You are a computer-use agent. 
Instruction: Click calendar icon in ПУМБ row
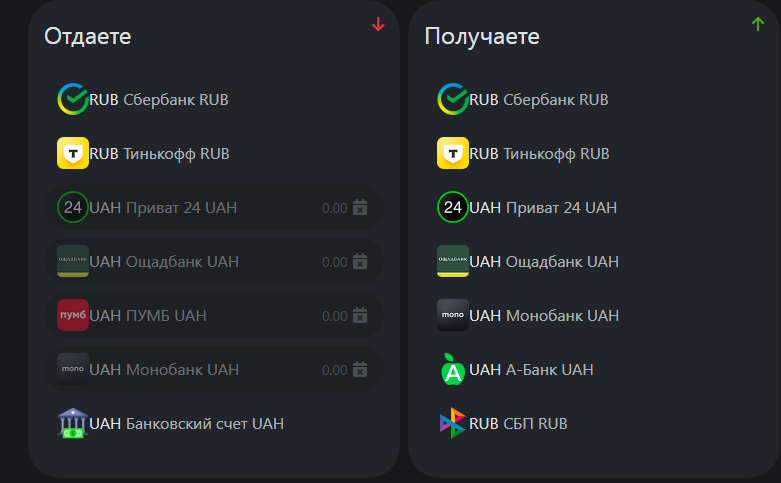pos(360,316)
